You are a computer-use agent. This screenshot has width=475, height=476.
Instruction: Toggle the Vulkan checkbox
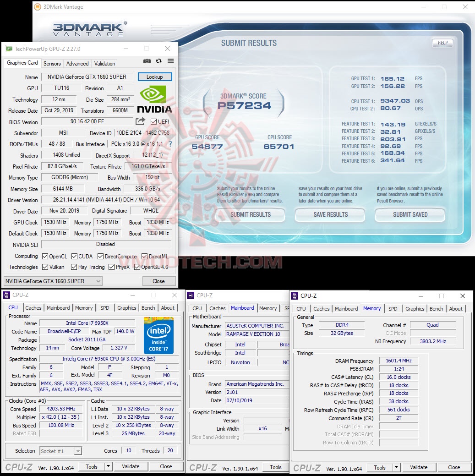(x=45, y=267)
